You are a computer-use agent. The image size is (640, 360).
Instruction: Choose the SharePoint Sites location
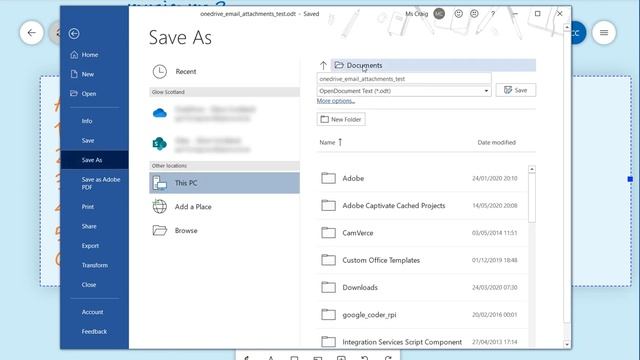[224, 144]
